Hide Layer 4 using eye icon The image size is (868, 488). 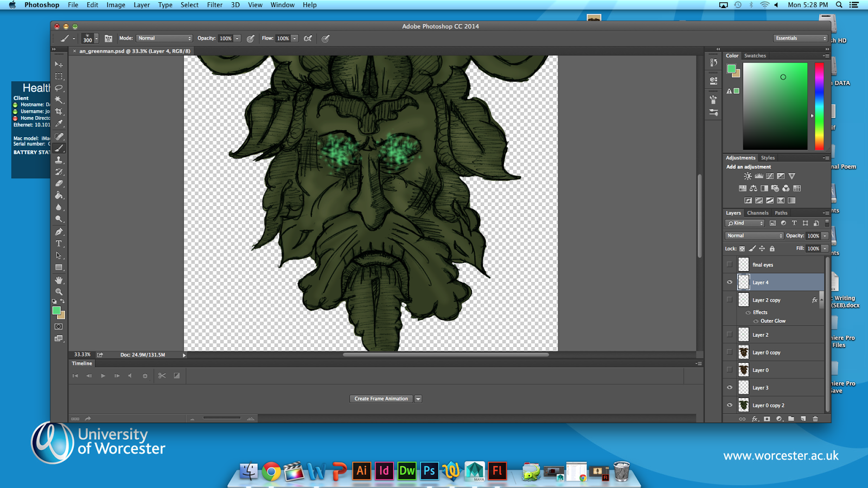730,282
